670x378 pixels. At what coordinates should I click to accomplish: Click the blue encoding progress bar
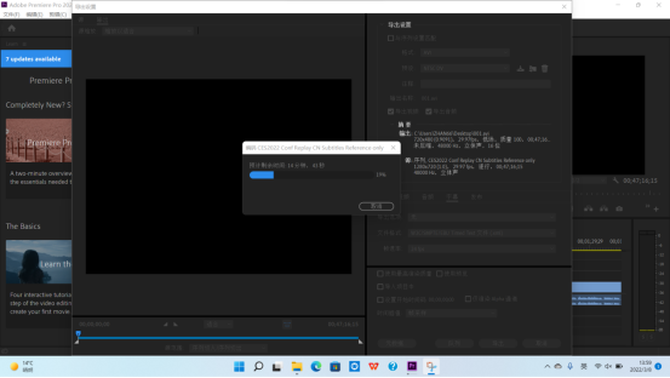click(262, 175)
